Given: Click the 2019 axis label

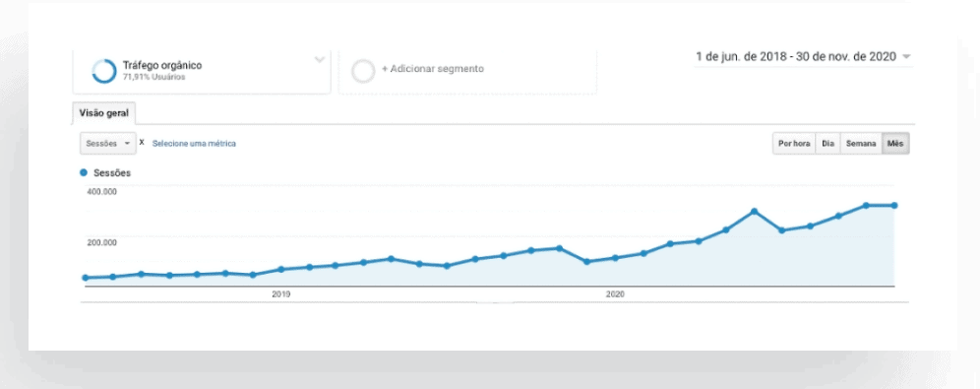Looking at the screenshot, I should click(280, 293).
